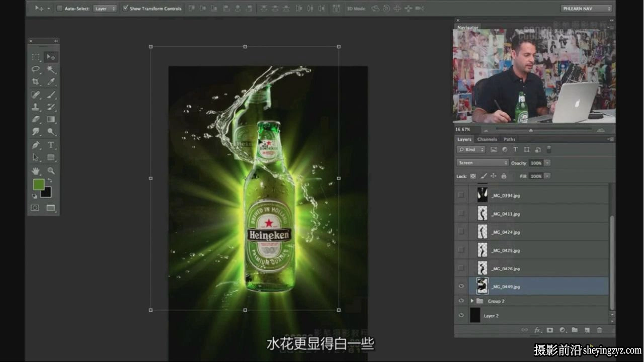Lock image pixels brush icon
This screenshot has height=362, width=644.
484,176
